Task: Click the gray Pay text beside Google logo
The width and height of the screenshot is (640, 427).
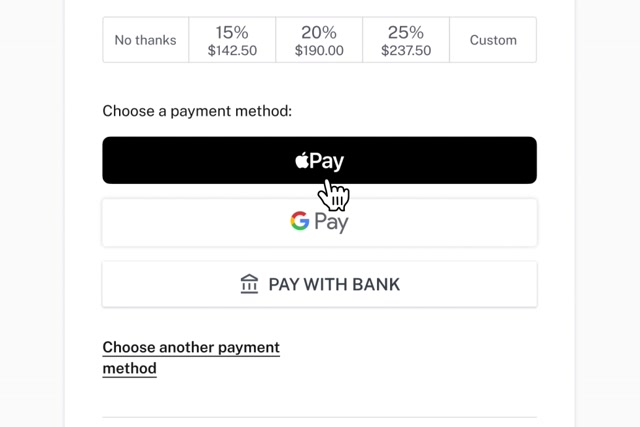Action: point(331,222)
